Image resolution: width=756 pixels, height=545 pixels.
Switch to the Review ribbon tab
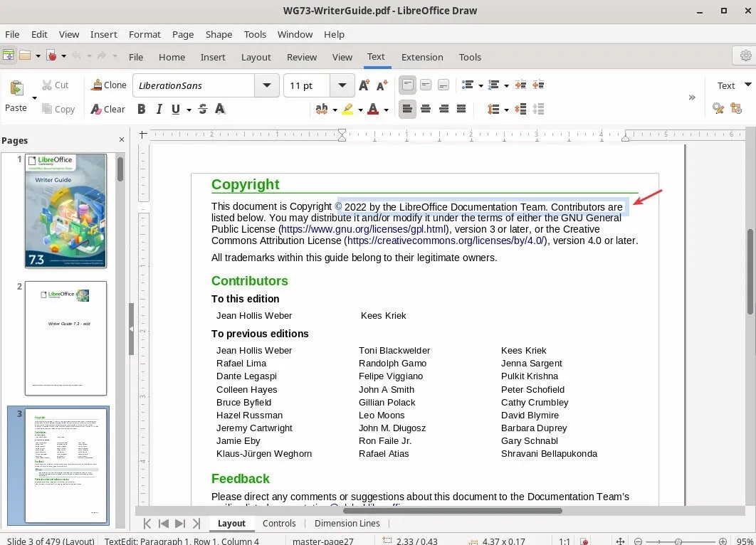(301, 57)
